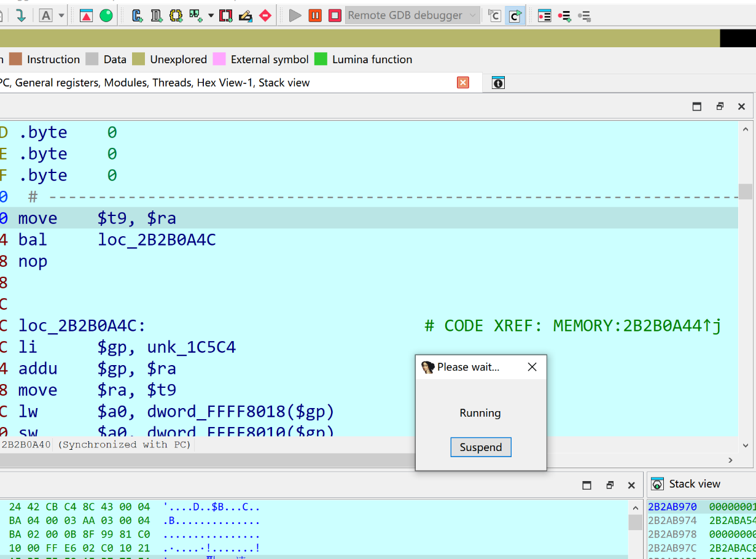756x559 pixels.
Task: Click the grey play (start process) button
Action: 295,15
